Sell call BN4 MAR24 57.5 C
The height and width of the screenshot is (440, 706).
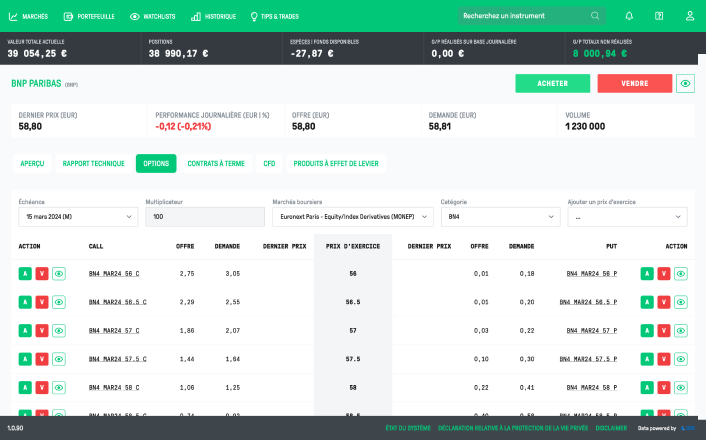(x=42, y=359)
